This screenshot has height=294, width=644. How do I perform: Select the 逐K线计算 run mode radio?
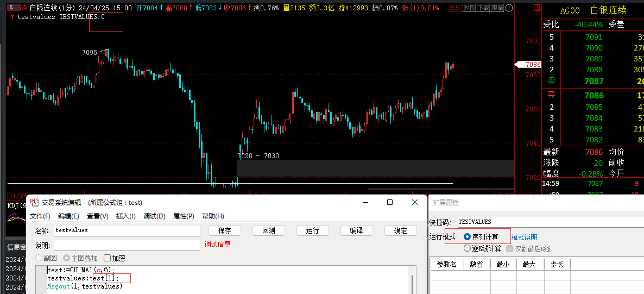click(x=467, y=248)
